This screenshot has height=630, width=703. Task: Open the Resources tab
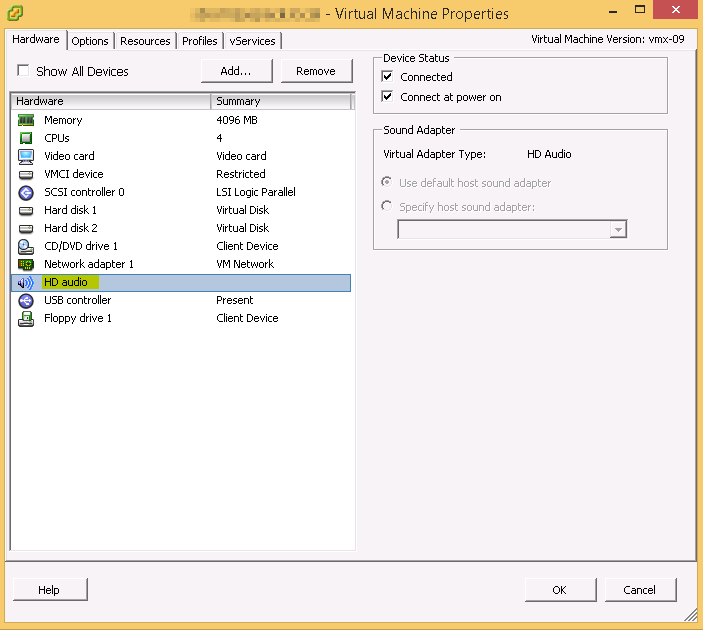pyautogui.click(x=145, y=41)
